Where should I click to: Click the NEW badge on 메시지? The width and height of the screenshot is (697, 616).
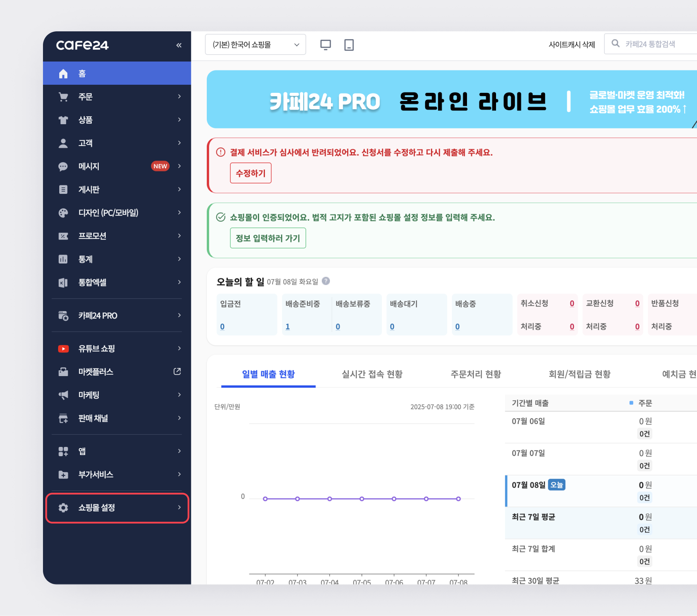[x=160, y=166]
